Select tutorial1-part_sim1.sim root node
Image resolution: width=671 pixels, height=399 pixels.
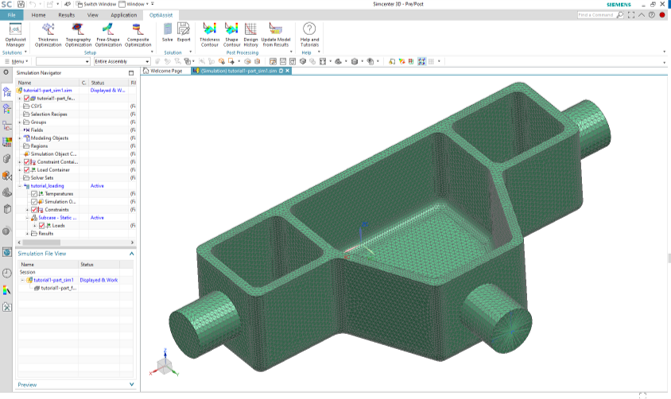coord(48,90)
